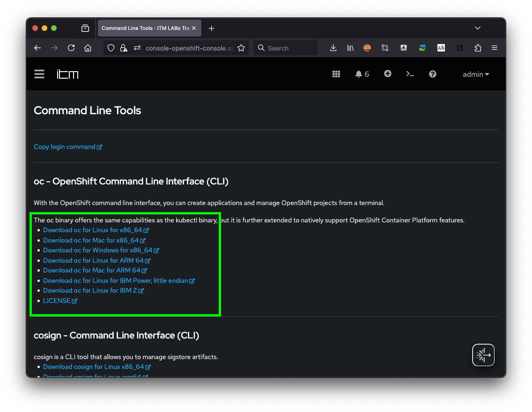Click the padlock site security icon
Screen dimensions: 532x412
[124, 48]
